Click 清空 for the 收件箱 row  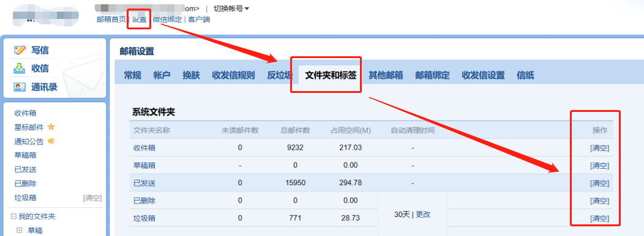tap(600, 148)
